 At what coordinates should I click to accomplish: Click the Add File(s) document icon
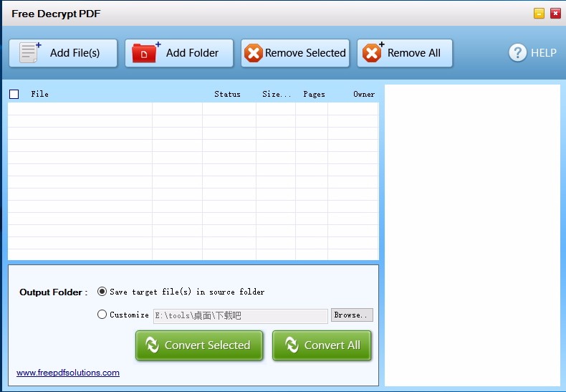click(x=30, y=53)
